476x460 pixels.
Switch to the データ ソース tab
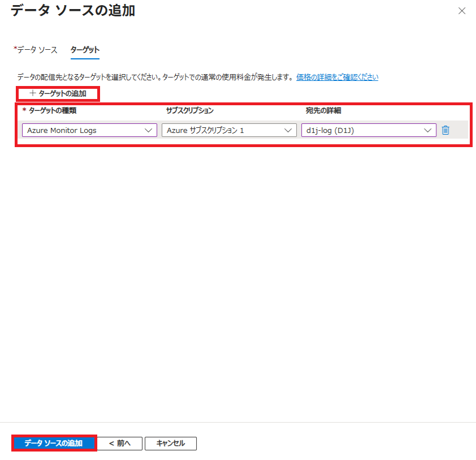37,50
